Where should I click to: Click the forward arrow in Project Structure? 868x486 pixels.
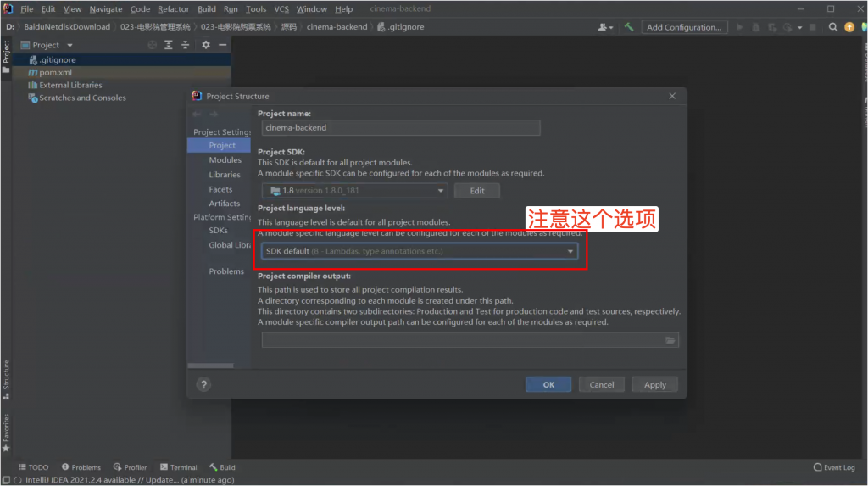[214, 115]
